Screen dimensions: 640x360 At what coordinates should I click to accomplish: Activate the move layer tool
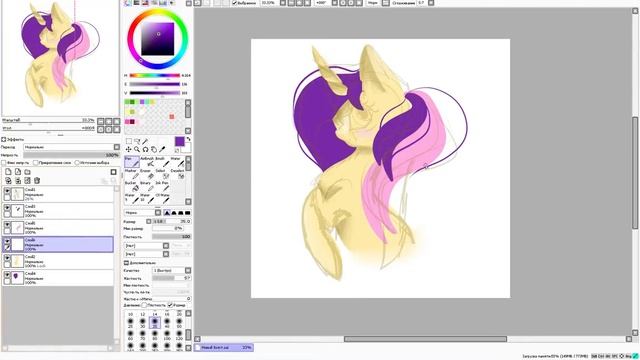pos(129,149)
